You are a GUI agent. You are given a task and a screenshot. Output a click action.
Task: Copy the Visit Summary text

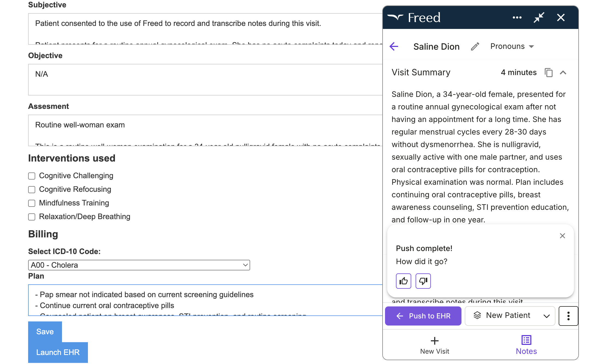pyautogui.click(x=549, y=73)
